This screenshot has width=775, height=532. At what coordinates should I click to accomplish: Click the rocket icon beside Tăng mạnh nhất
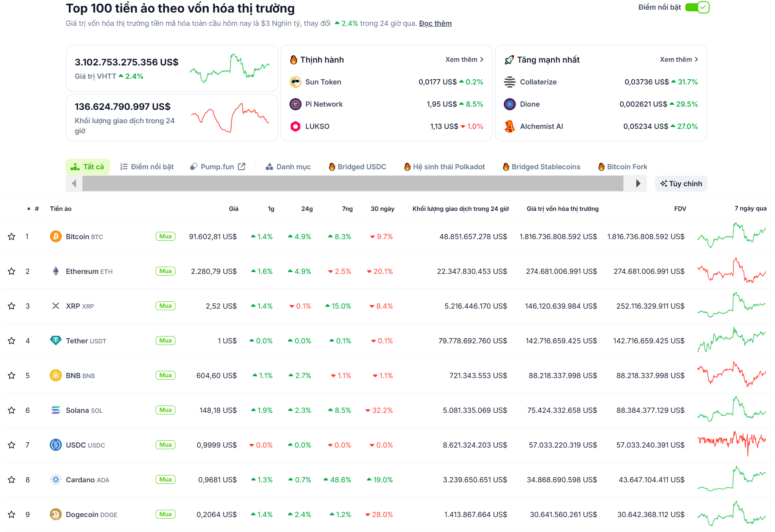click(509, 60)
